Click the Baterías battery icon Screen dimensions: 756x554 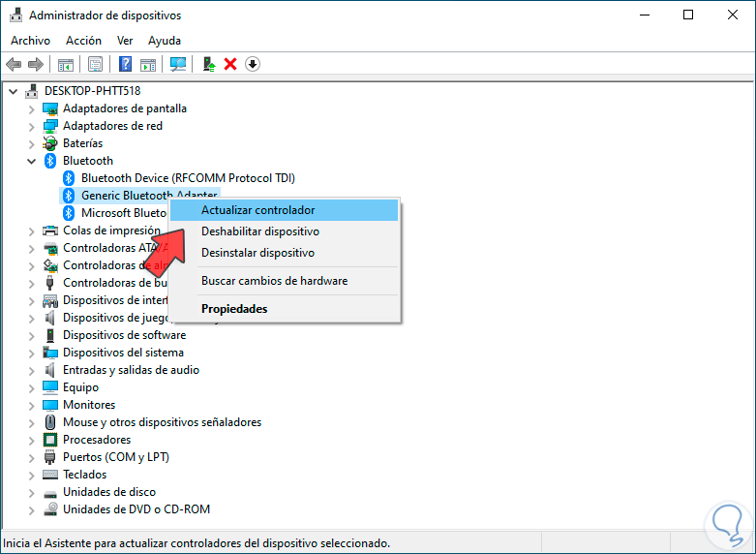(x=50, y=143)
